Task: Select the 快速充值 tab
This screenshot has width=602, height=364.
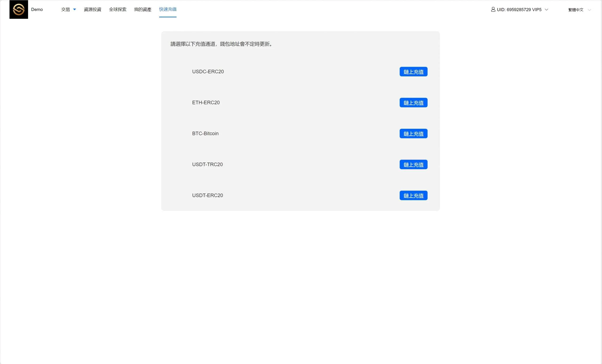Action: [x=168, y=9]
